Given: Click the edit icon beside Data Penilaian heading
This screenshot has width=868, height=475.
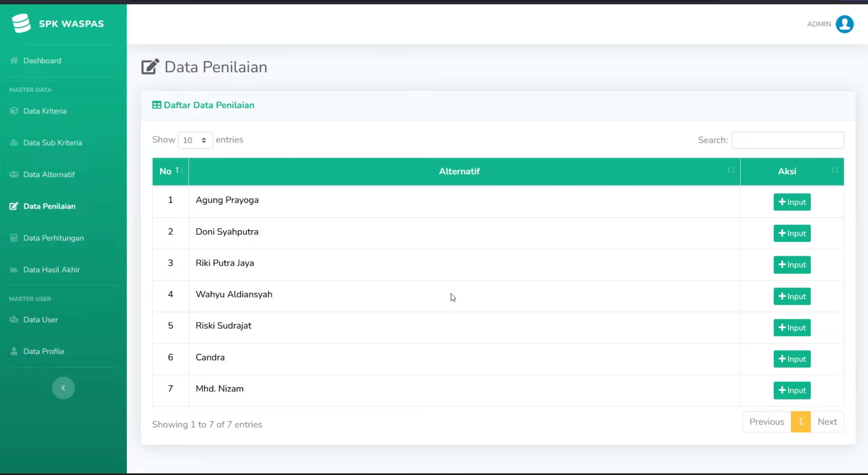Looking at the screenshot, I should 150,67.
